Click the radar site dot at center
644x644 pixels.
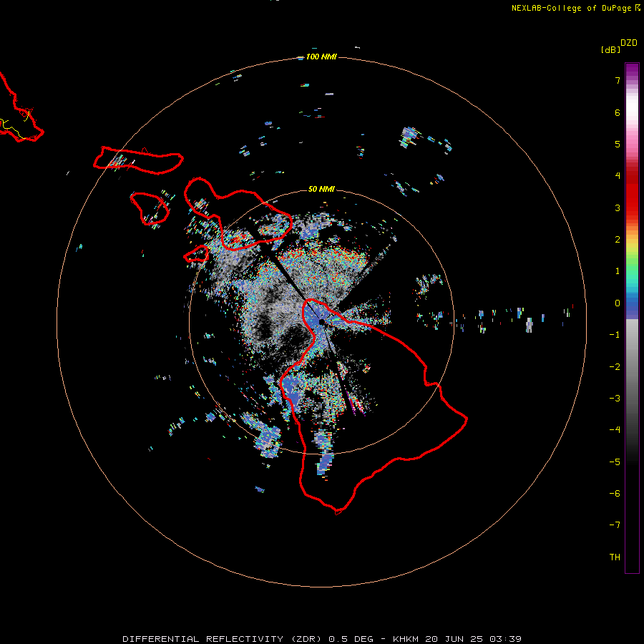(321, 321)
